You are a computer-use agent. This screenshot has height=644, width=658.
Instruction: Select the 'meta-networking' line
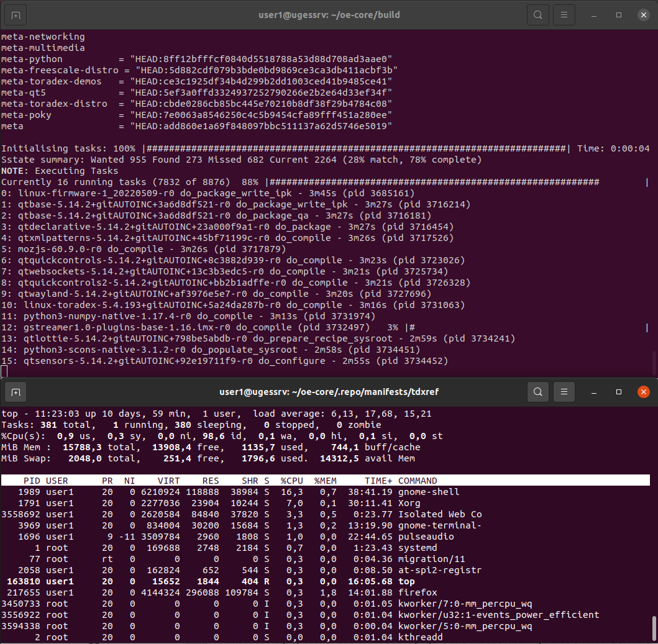click(43, 37)
